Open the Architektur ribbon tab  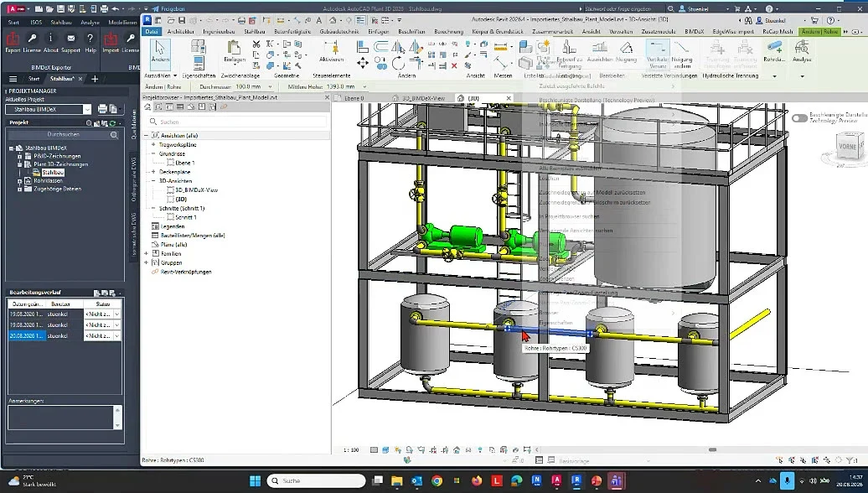pos(180,32)
